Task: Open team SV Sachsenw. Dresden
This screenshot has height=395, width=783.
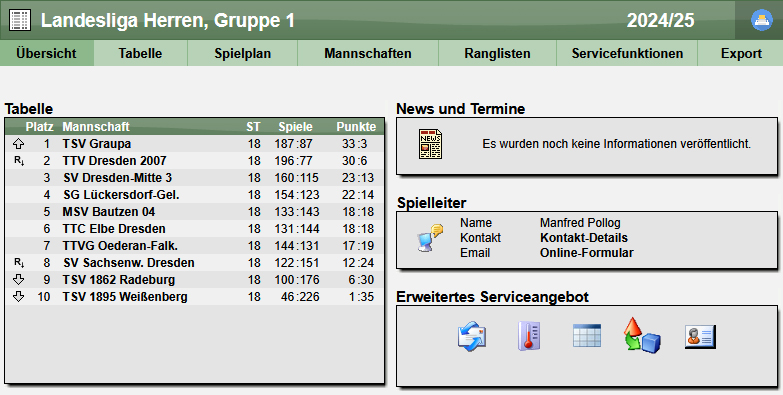Action: click(129, 263)
